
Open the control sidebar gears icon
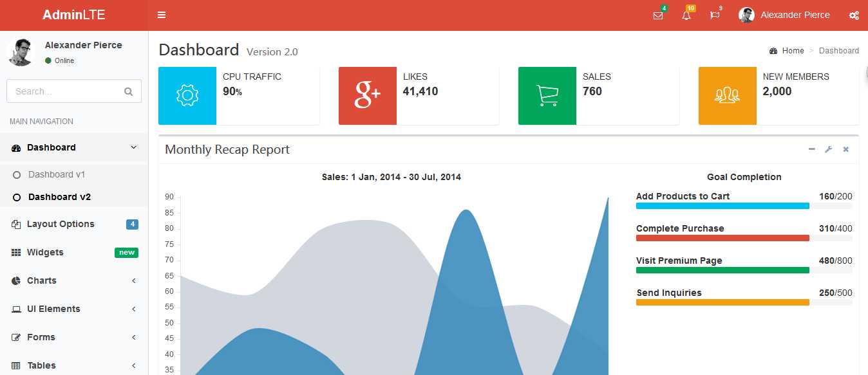coord(854,15)
